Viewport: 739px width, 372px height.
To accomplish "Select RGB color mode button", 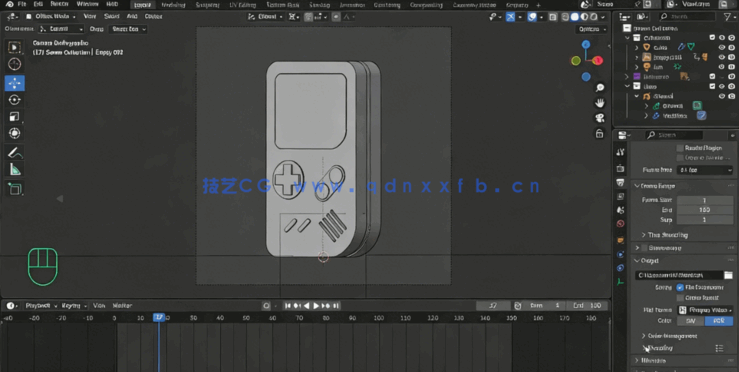I will 719,321.
